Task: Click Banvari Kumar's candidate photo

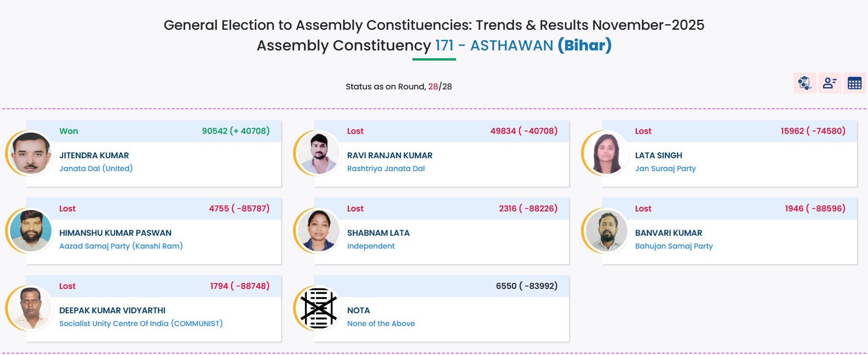Action: click(607, 231)
